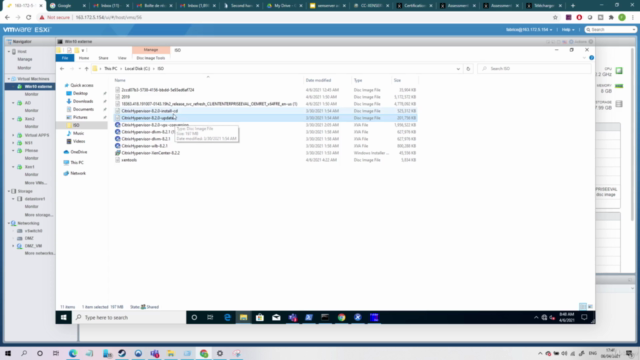Collapse the Networking tree node

click(9, 223)
